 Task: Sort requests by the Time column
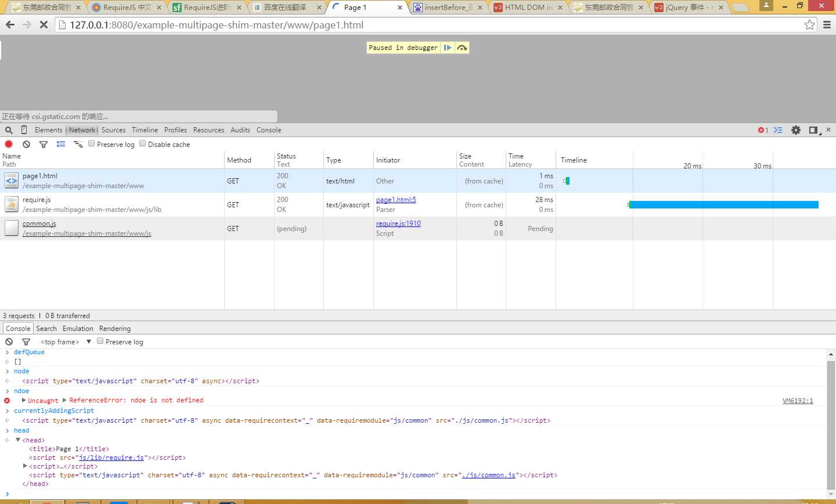click(531, 160)
